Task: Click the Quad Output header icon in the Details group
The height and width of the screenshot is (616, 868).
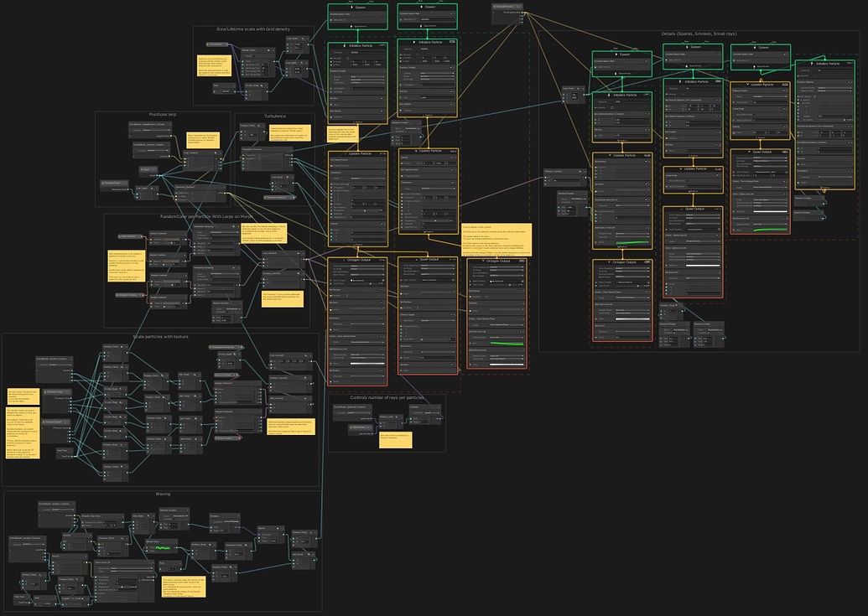Action: pos(748,152)
